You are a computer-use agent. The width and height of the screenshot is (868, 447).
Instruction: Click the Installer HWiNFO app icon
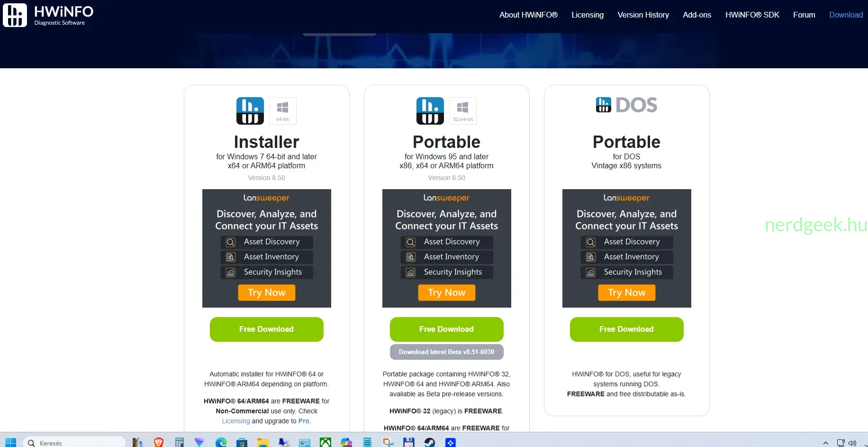(250, 111)
